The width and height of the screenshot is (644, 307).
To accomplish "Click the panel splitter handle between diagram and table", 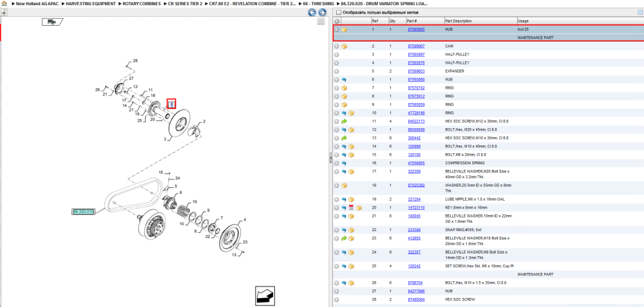I will point(330,158).
